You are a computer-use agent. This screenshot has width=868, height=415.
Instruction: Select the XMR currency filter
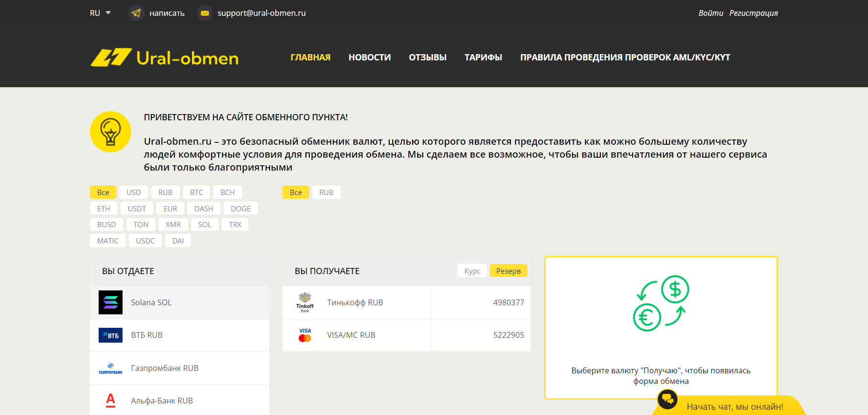(173, 224)
